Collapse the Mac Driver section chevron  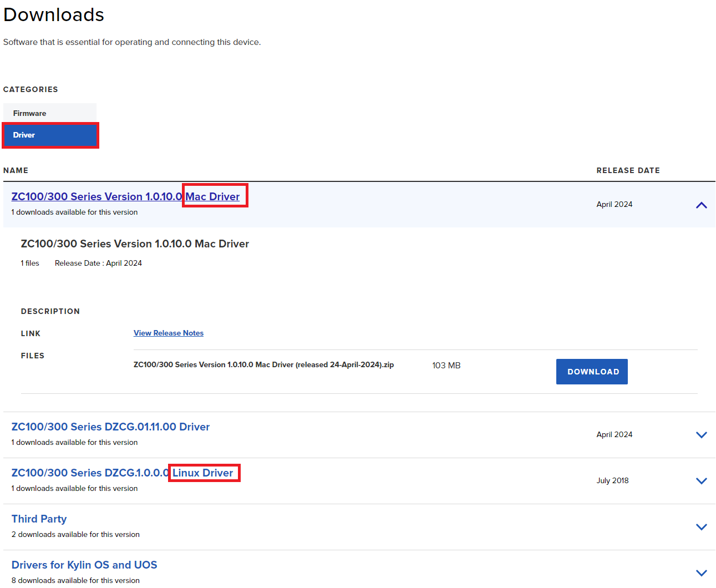[x=701, y=205]
